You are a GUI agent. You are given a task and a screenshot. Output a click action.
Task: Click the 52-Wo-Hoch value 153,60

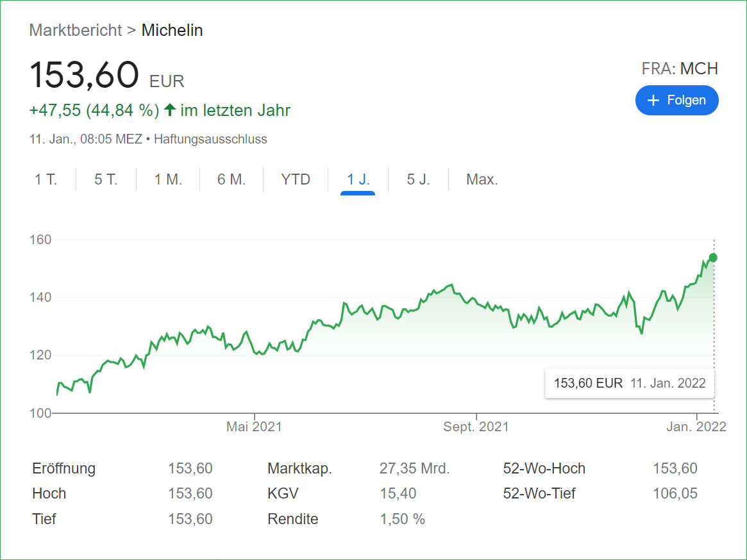(675, 468)
